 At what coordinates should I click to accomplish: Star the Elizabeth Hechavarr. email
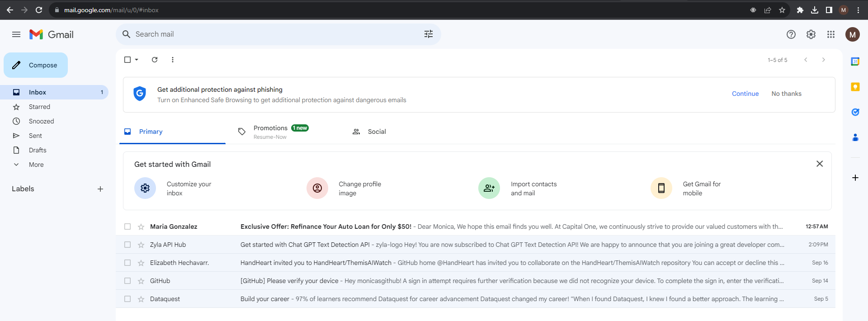point(141,263)
